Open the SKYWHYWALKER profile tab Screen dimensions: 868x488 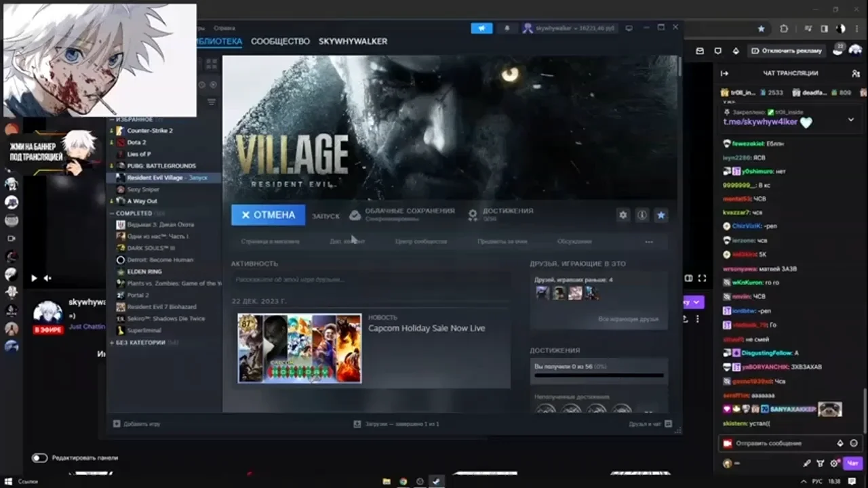(x=353, y=41)
